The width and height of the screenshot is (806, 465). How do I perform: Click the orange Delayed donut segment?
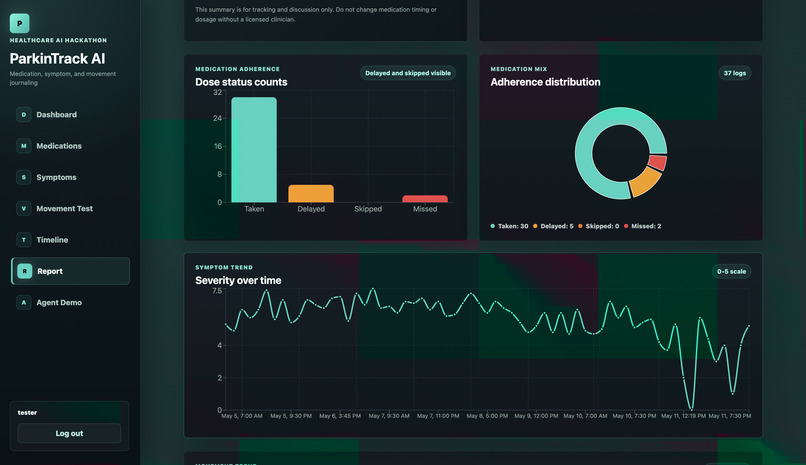(x=646, y=182)
